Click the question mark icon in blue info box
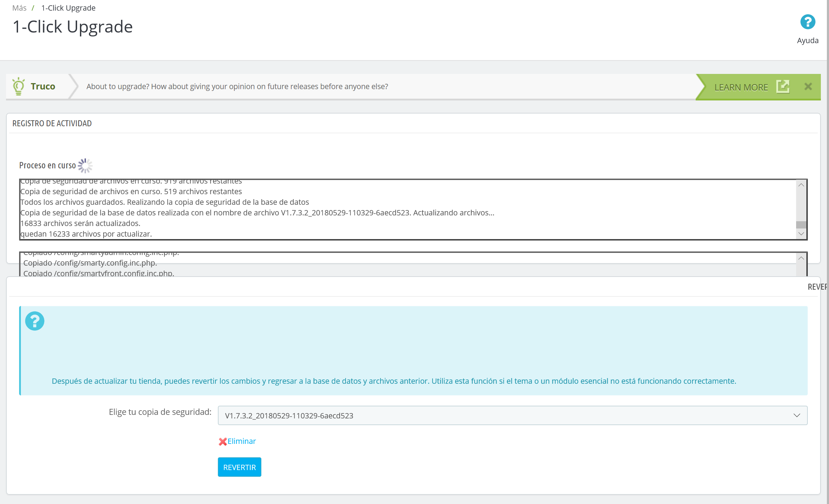 (35, 321)
